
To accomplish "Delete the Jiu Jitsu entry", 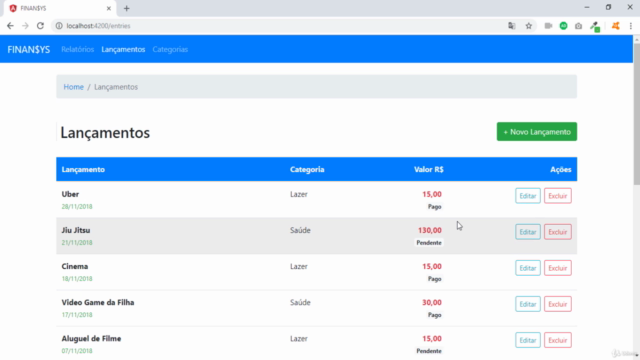I will point(558,232).
